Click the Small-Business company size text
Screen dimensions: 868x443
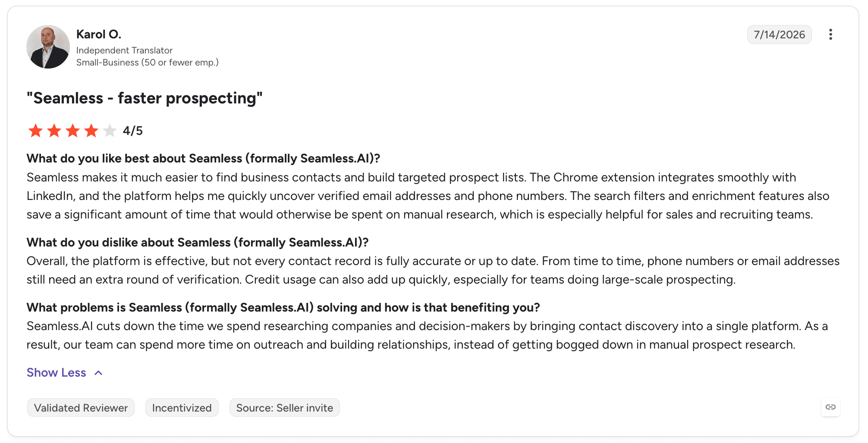coord(148,62)
